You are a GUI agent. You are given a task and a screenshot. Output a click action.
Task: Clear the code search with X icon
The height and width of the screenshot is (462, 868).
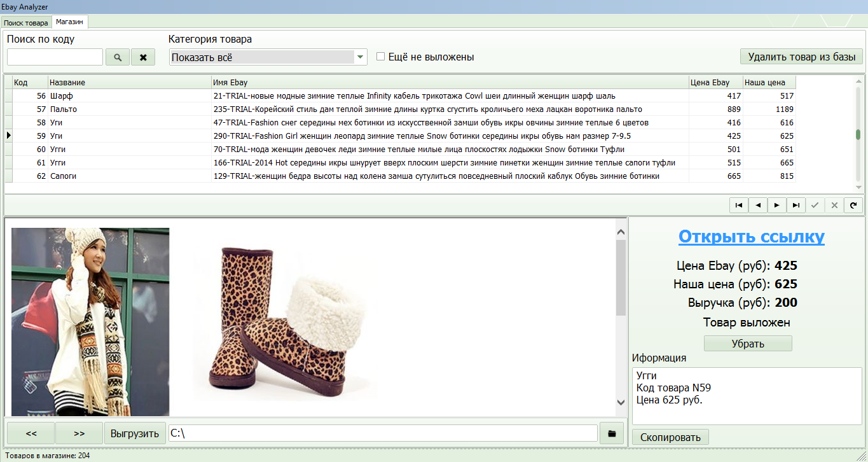point(143,57)
